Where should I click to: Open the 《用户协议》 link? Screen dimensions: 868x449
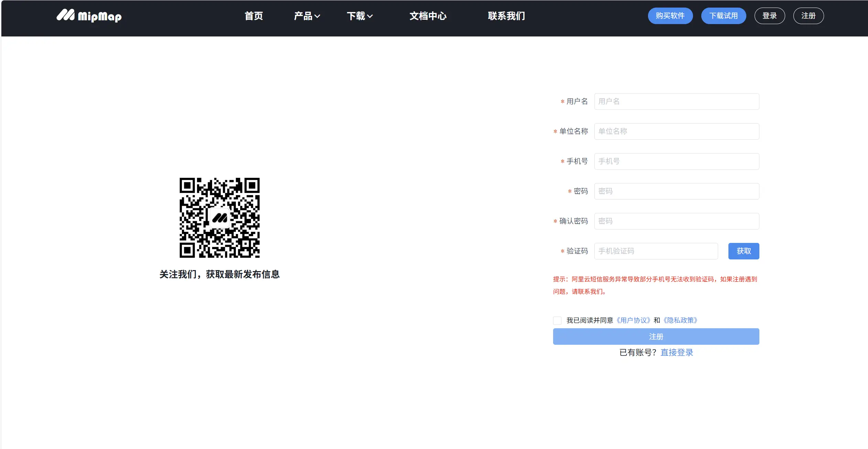633,320
